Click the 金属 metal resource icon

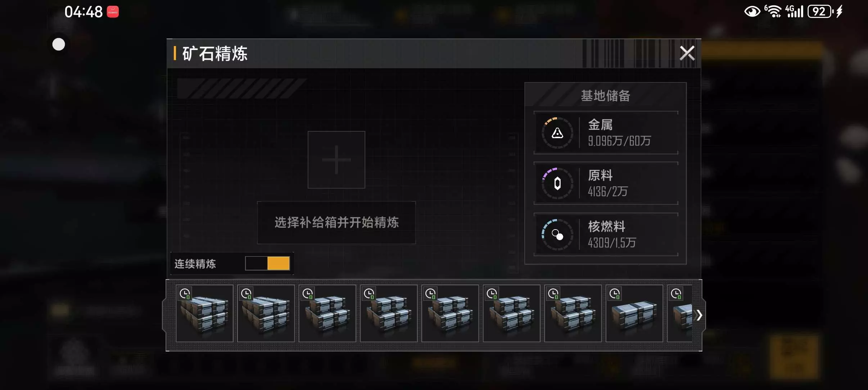tap(557, 133)
